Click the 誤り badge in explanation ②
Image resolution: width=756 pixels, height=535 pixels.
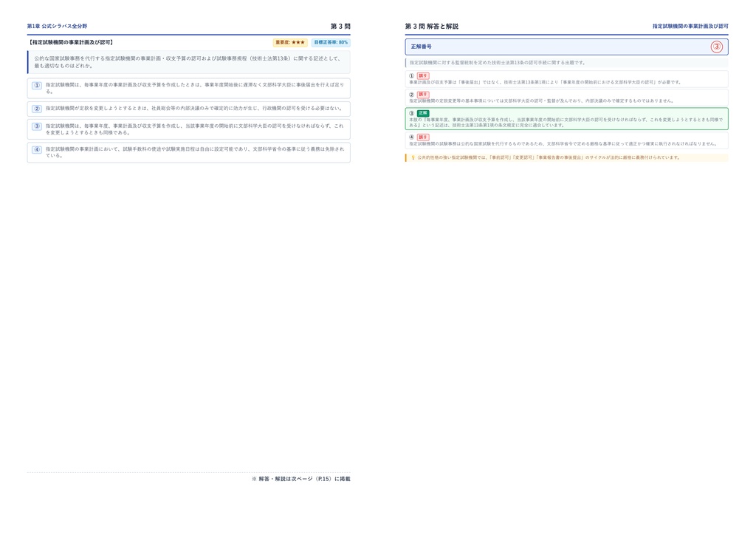[x=423, y=95]
